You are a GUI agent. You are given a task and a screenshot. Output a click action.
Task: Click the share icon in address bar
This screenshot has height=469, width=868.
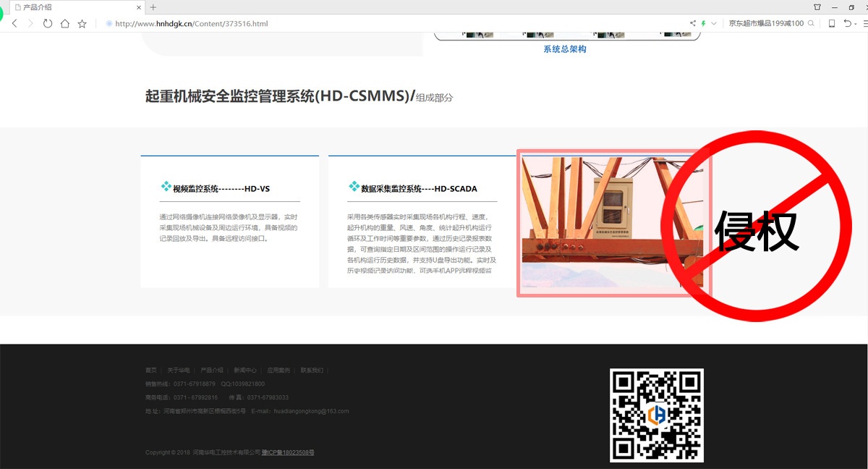[693, 23]
